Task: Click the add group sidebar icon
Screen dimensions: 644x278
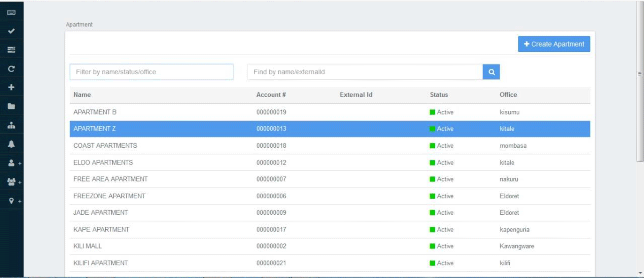Action: point(14,182)
